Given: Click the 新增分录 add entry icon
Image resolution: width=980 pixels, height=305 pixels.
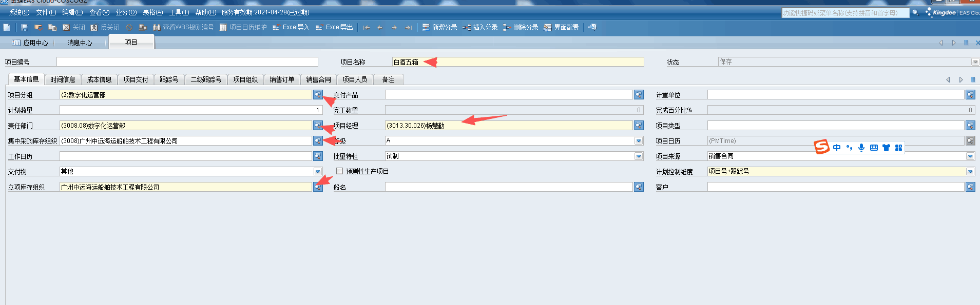Looking at the screenshot, I should [426, 27].
